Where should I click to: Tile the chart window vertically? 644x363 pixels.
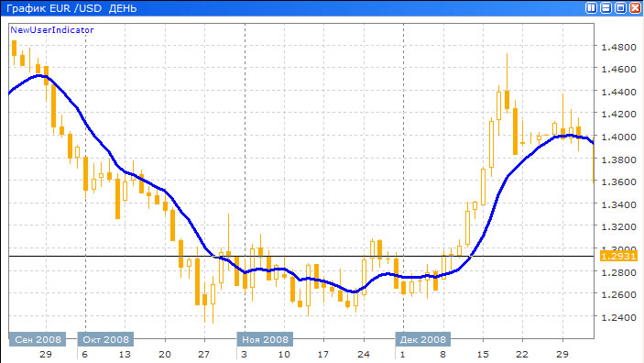tap(591, 8)
